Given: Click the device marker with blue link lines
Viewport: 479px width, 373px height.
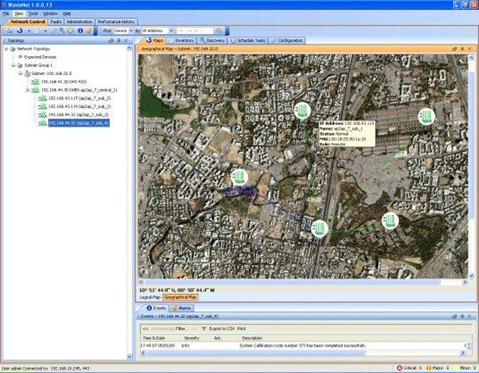Looking at the screenshot, I should pyautogui.click(x=239, y=177).
